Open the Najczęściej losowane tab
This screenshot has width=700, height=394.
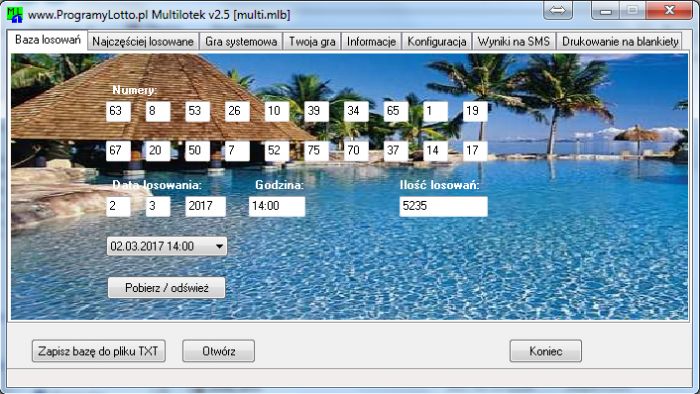click(143, 41)
